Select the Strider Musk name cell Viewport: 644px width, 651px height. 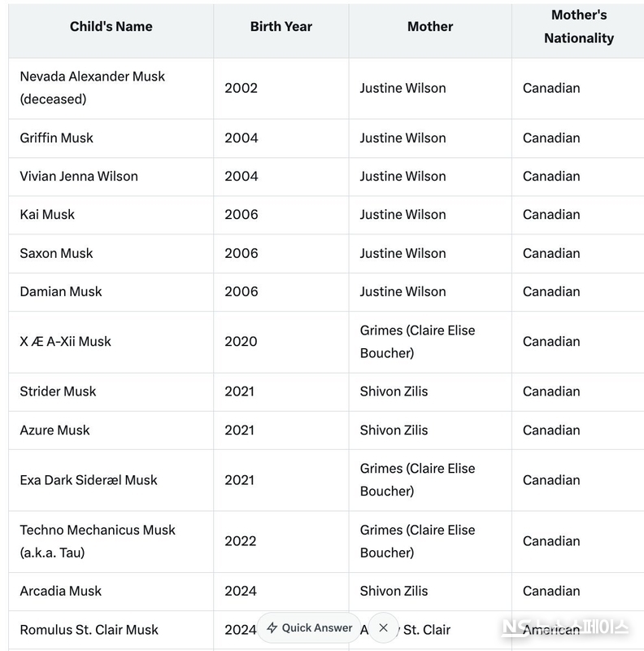tap(59, 391)
